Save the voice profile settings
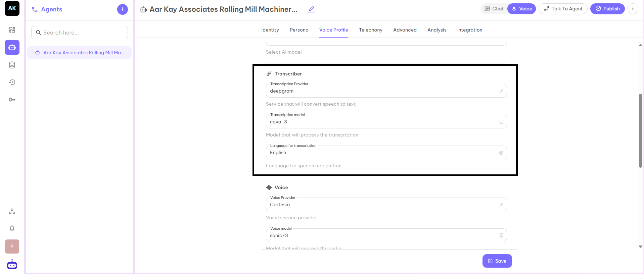Image resolution: width=644 pixels, height=274 pixels. coord(497,261)
